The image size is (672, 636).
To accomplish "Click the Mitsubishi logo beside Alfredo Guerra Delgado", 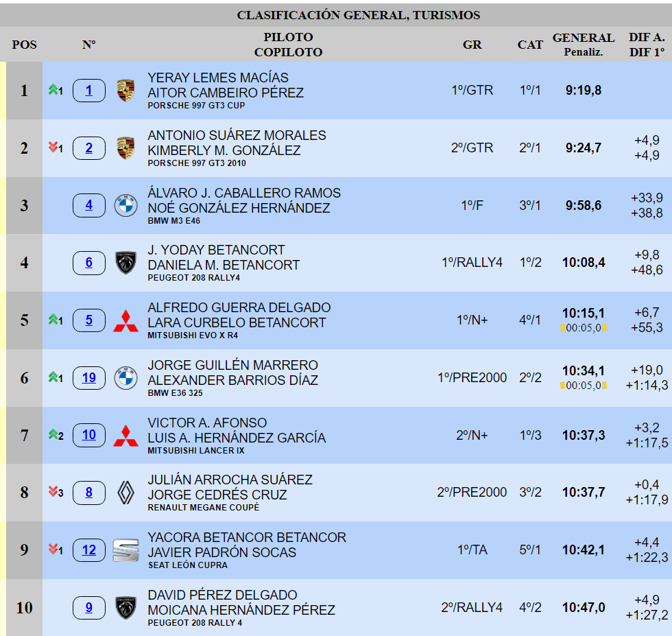I will tap(125, 320).
